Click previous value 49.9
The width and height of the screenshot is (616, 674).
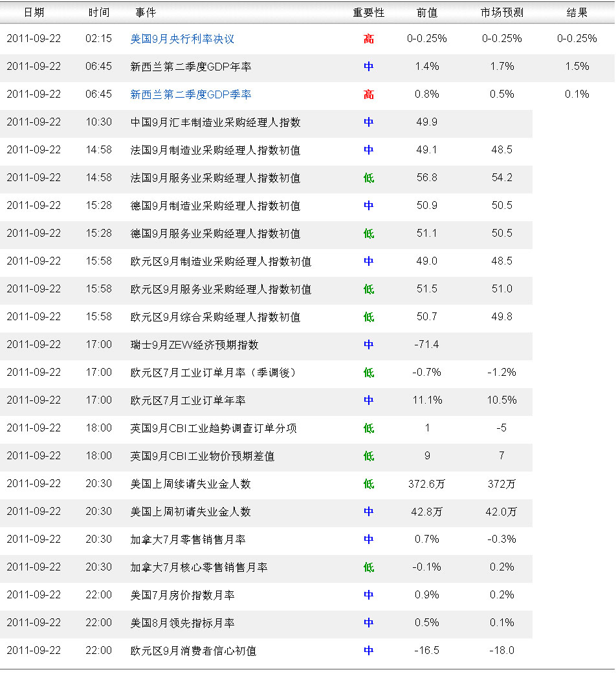427,122
